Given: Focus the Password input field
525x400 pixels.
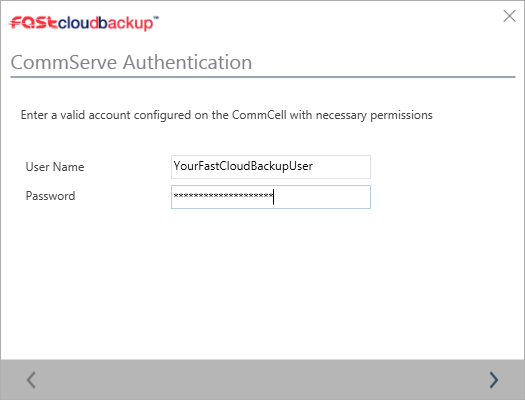Looking at the screenshot, I should point(271,197).
